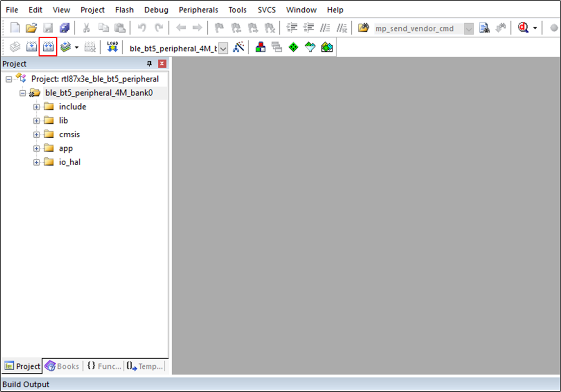Collapse the ble_bt5_peripheral_4M_bank0 target node
Image resolution: width=561 pixels, height=392 pixels.
click(x=23, y=93)
